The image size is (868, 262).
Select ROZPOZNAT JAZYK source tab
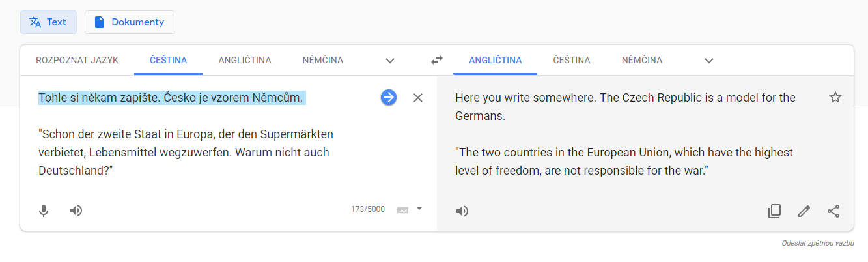coord(77,60)
